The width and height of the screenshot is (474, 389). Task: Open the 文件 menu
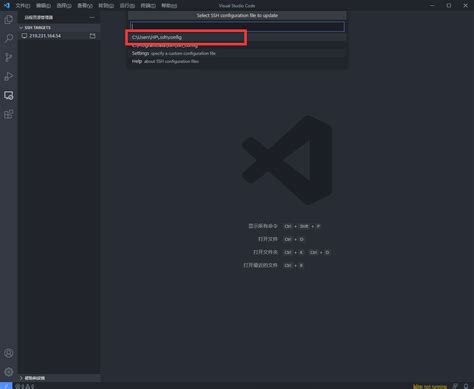coord(23,6)
